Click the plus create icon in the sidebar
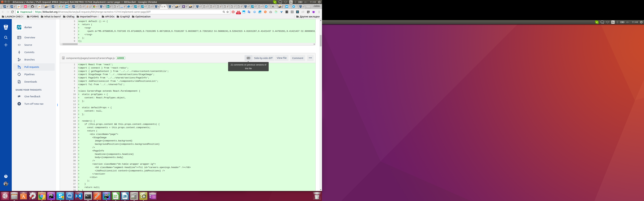This screenshot has height=201, width=644. [x=6, y=45]
